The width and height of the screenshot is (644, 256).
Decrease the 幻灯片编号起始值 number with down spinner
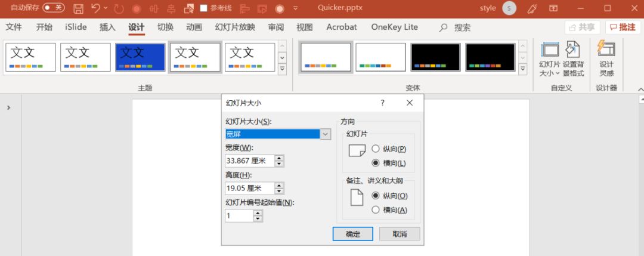[x=258, y=218]
